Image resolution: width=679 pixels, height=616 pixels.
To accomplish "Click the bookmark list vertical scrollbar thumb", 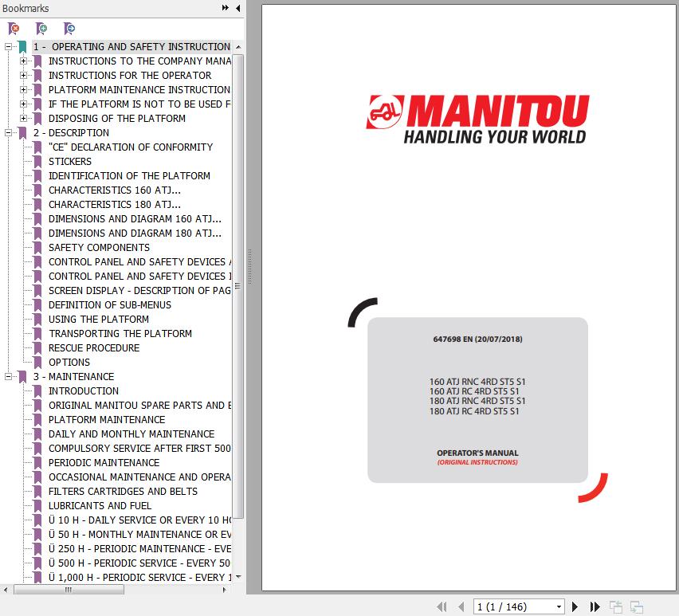I will (237, 286).
